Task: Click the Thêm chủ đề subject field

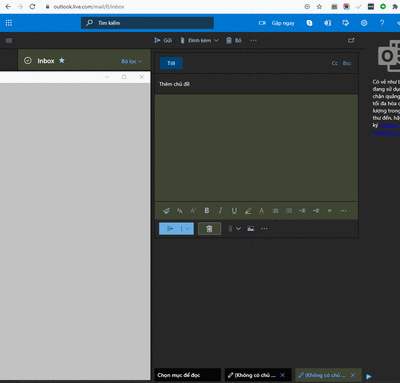Action: click(x=256, y=84)
